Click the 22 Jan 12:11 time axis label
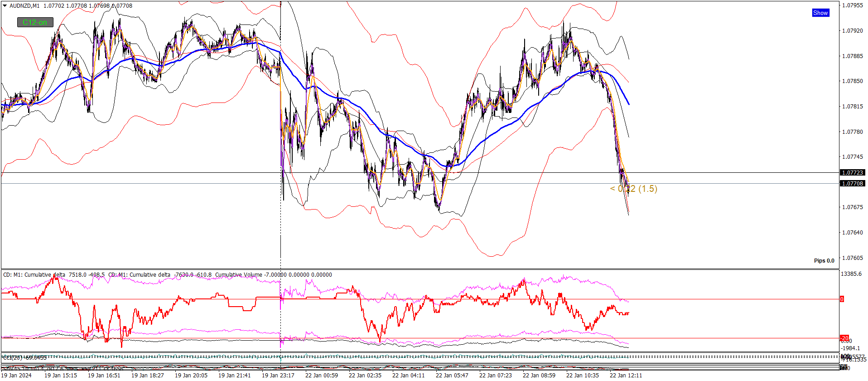This screenshot has width=868, height=381. 626,375
